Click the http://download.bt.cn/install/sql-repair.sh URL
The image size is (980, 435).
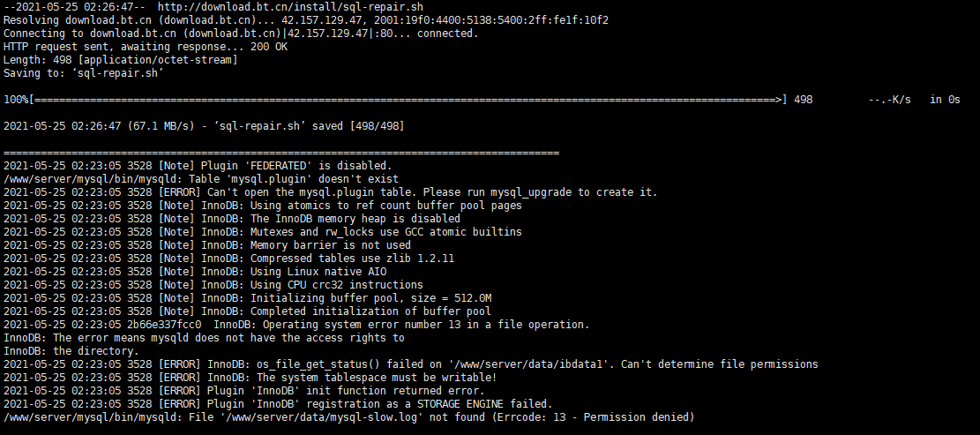290,7
